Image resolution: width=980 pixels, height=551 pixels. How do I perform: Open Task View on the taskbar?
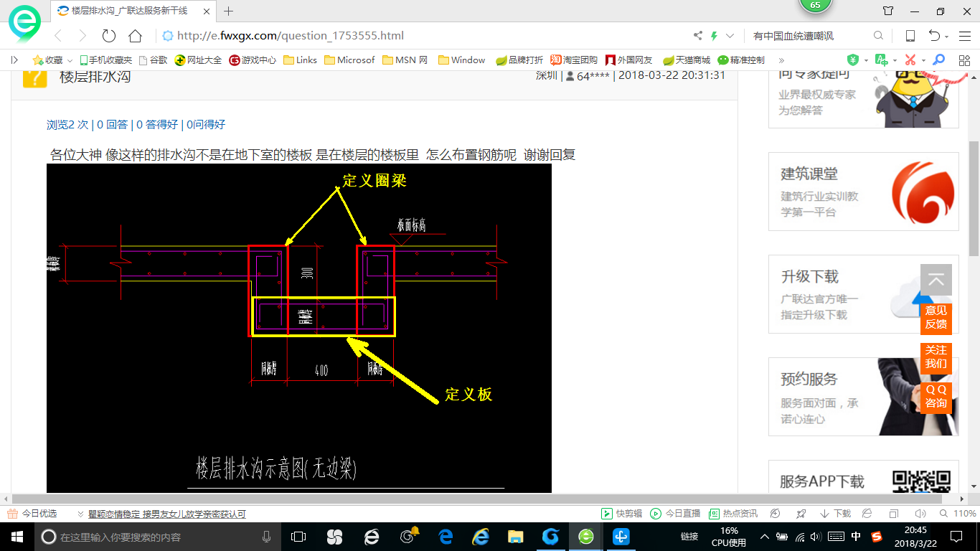(x=298, y=536)
